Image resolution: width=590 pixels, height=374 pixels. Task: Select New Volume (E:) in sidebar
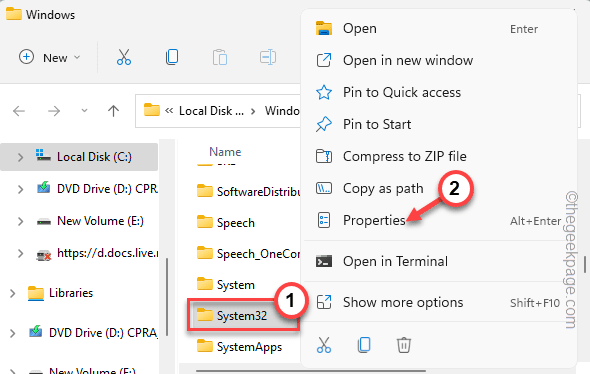tap(100, 221)
